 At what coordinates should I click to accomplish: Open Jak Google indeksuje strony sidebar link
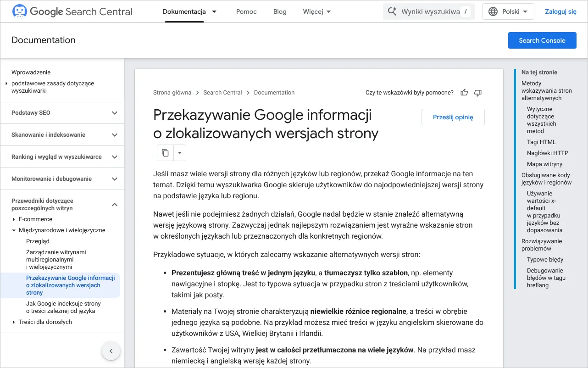(63, 307)
